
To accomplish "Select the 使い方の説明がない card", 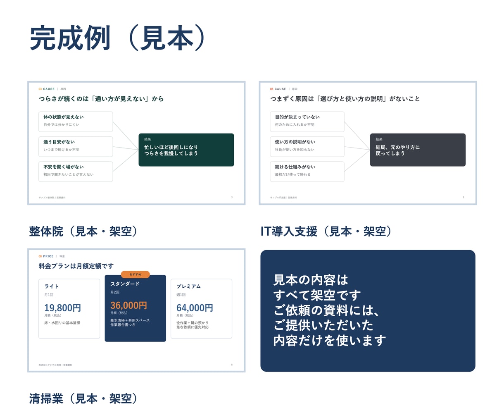I will [x=307, y=146].
